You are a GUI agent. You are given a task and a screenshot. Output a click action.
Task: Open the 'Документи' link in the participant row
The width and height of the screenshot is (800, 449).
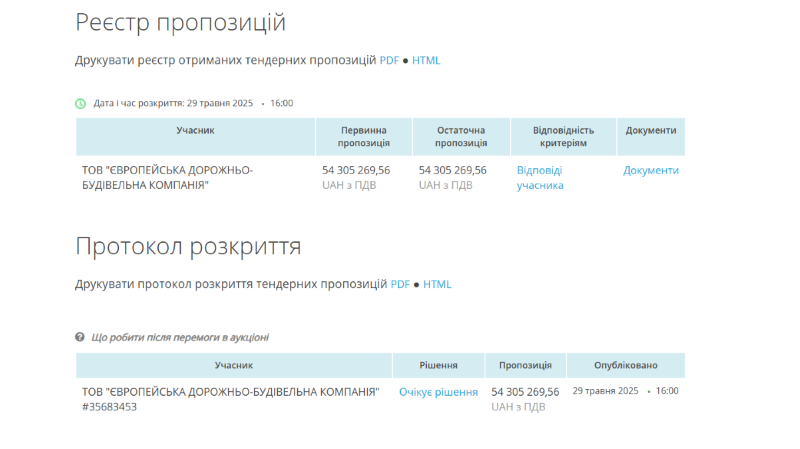[651, 170]
